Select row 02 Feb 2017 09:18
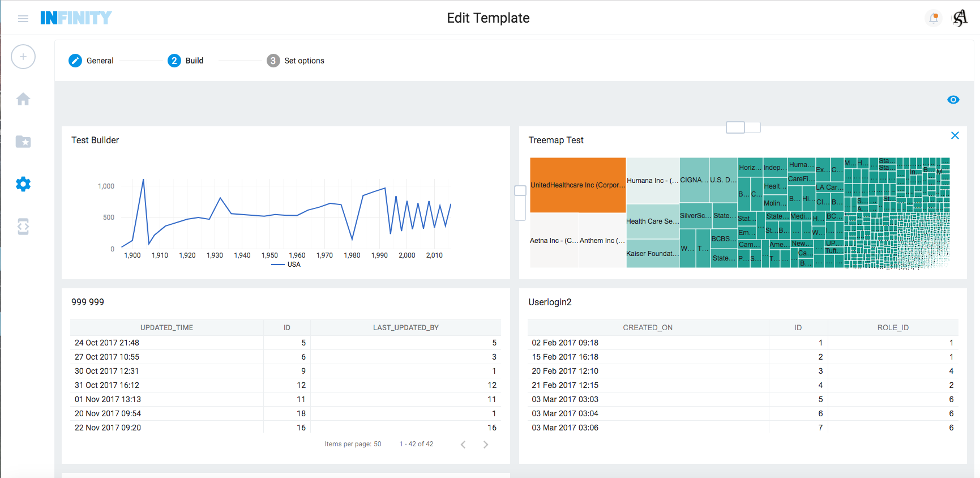This screenshot has width=980, height=478. point(743,343)
